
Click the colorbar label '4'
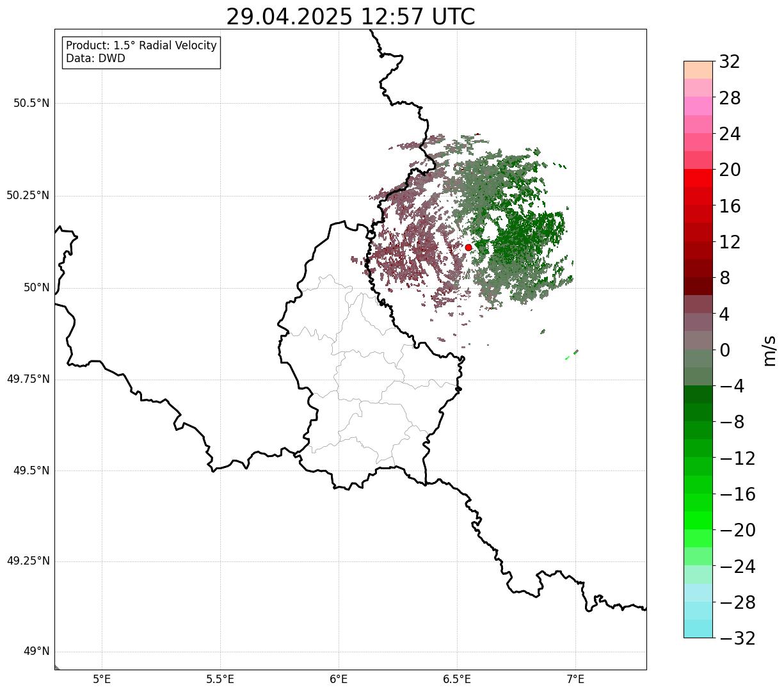pos(724,314)
